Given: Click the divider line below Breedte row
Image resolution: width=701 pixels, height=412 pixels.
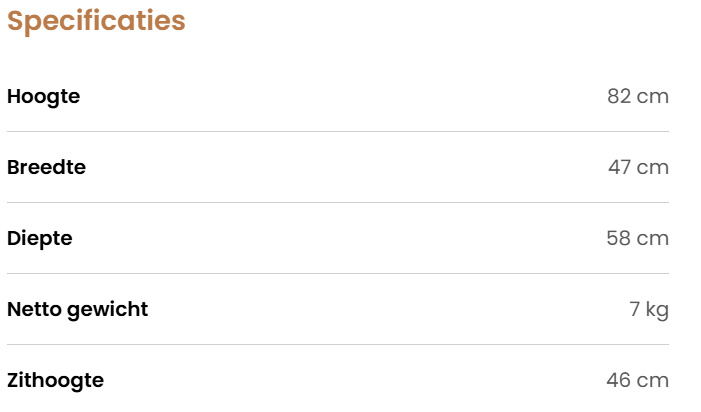Looking at the screenshot, I should pos(338,203).
